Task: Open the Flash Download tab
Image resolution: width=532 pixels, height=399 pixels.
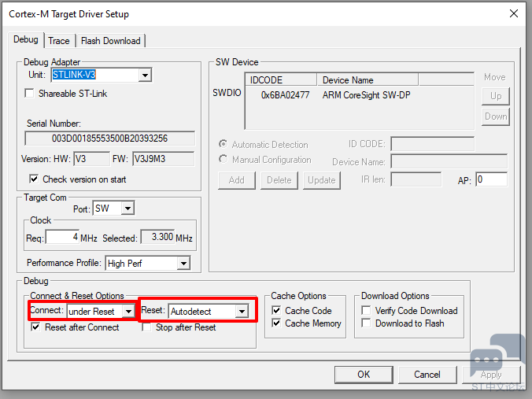Action: click(x=111, y=41)
